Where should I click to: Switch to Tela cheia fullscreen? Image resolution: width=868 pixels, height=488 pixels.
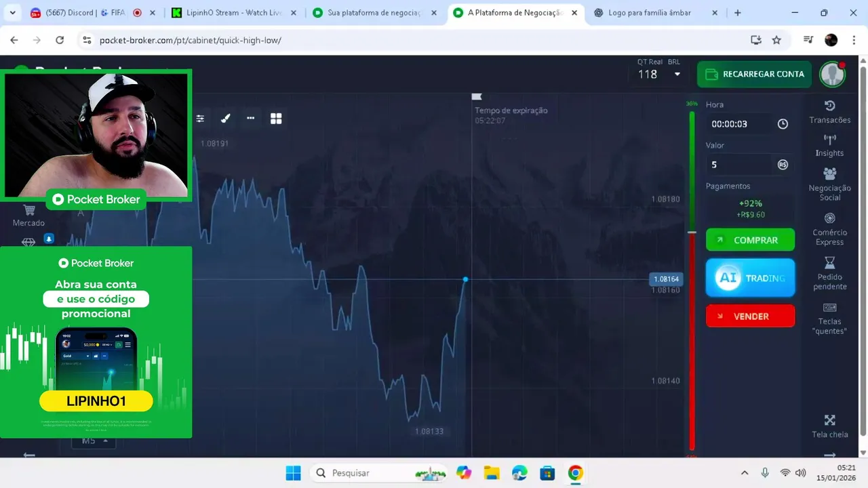coord(829,426)
